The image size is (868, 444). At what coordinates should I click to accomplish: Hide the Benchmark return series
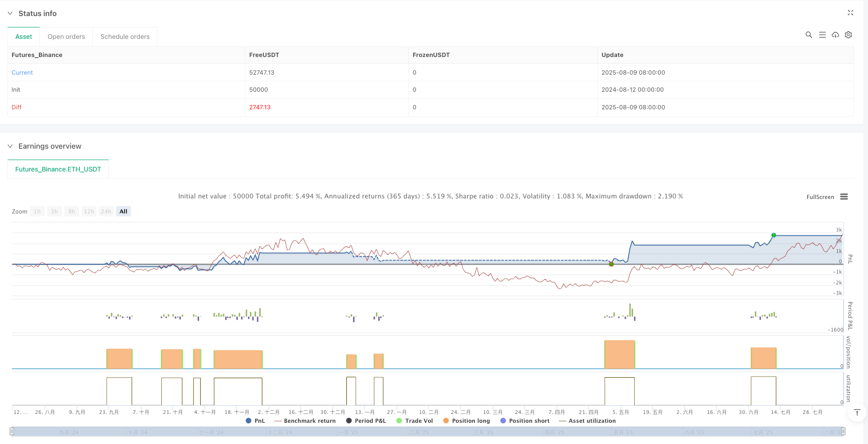[x=305, y=421]
